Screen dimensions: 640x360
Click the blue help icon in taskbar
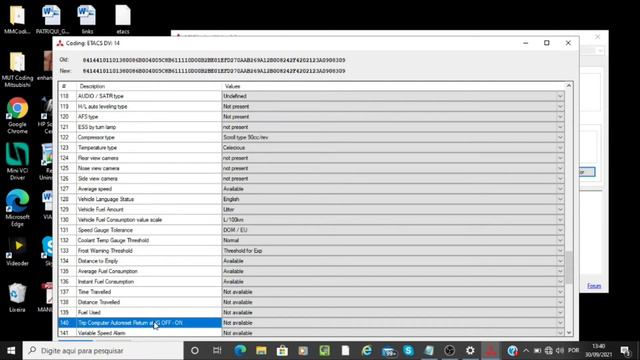[513, 351]
